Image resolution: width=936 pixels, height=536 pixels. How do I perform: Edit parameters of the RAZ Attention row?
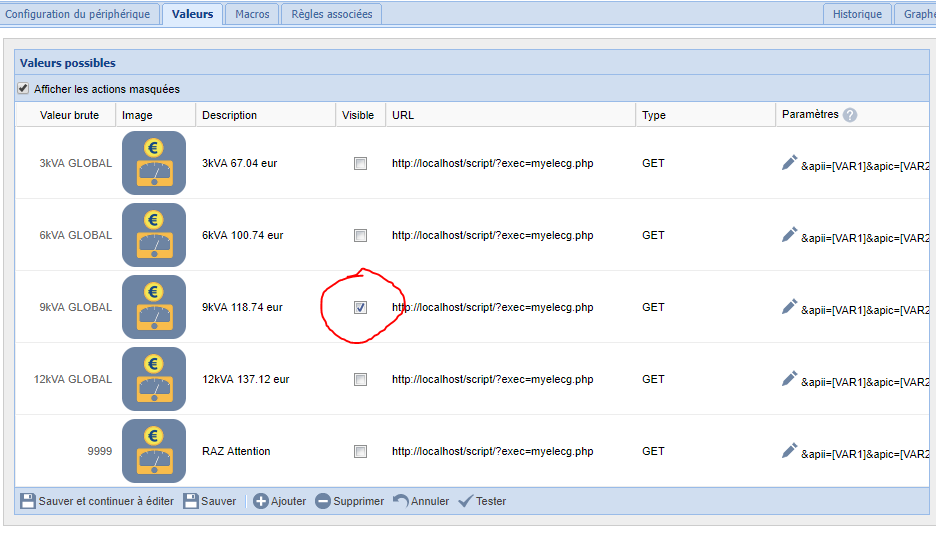(789, 451)
